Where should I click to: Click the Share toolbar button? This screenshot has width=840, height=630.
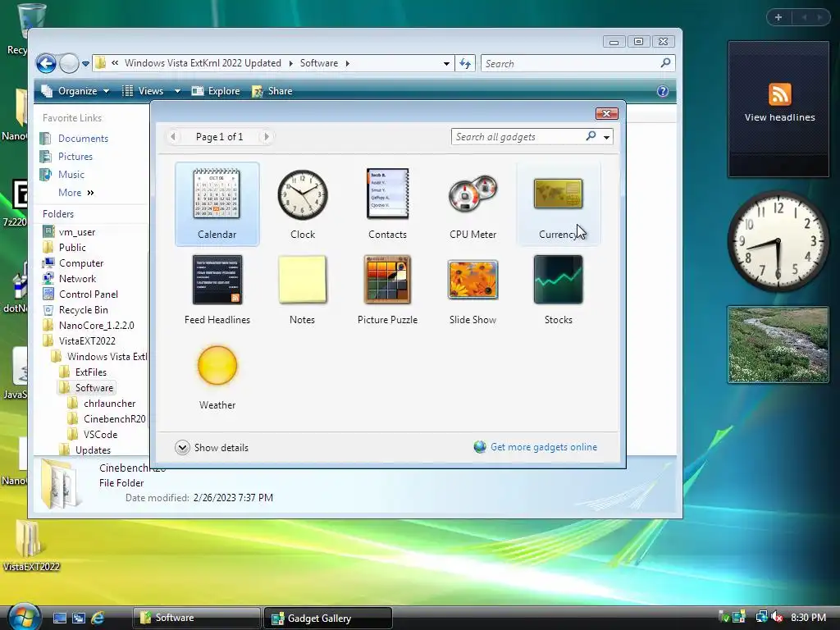(x=272, y=91)
